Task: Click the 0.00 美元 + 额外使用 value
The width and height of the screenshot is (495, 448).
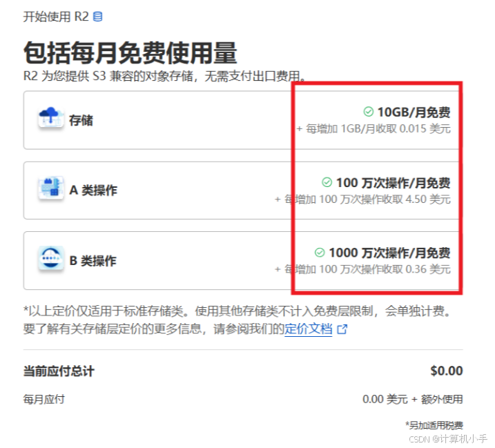Action: coord(413,400)
